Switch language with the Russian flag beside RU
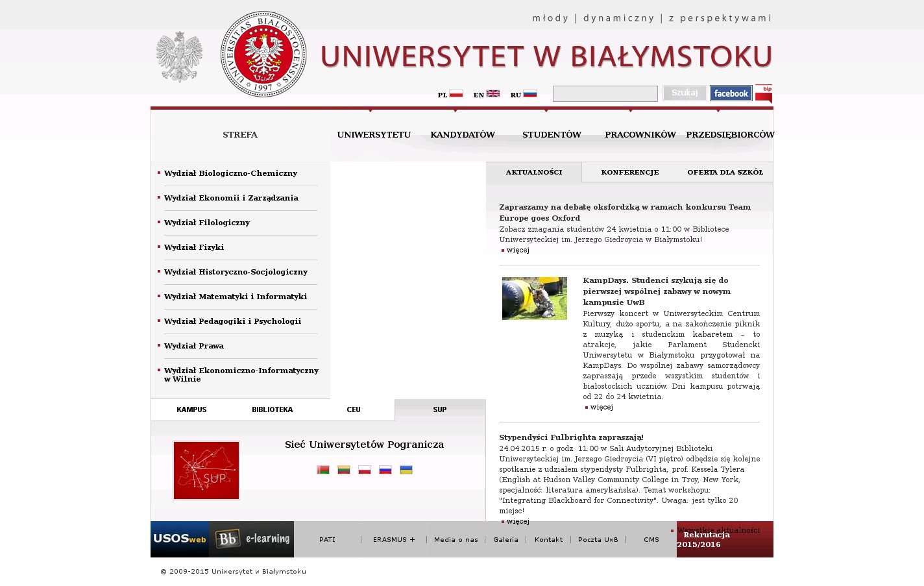Image resolution: width=924 pixels, height=586 pixels. tap(530, 93)
